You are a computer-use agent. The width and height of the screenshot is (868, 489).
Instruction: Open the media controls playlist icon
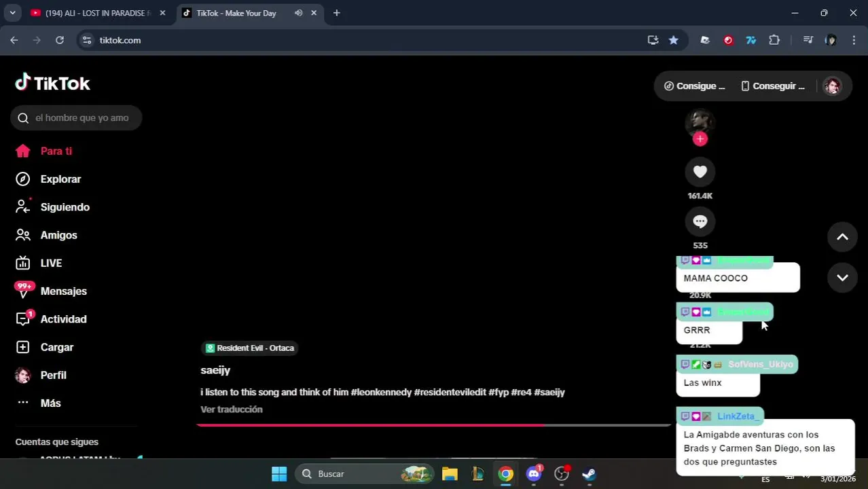click(808, 40)
